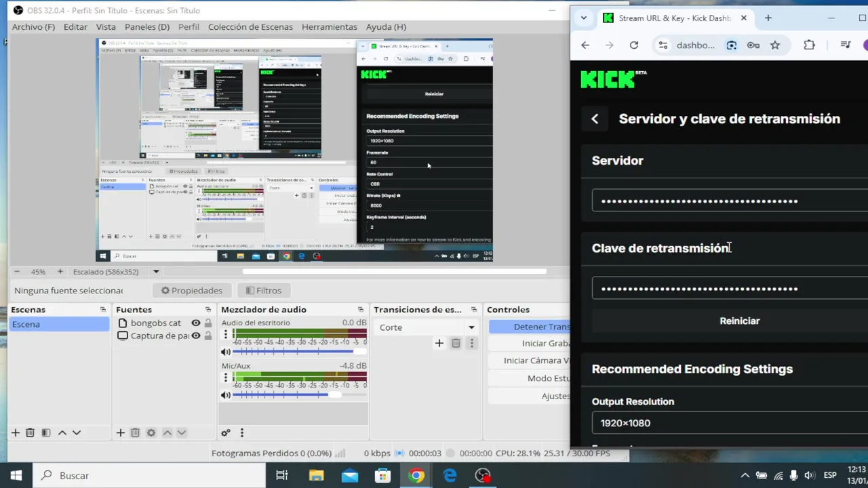
Task: Delete the selected scene using the Escenas trash icon
Action: pos(30,432)
